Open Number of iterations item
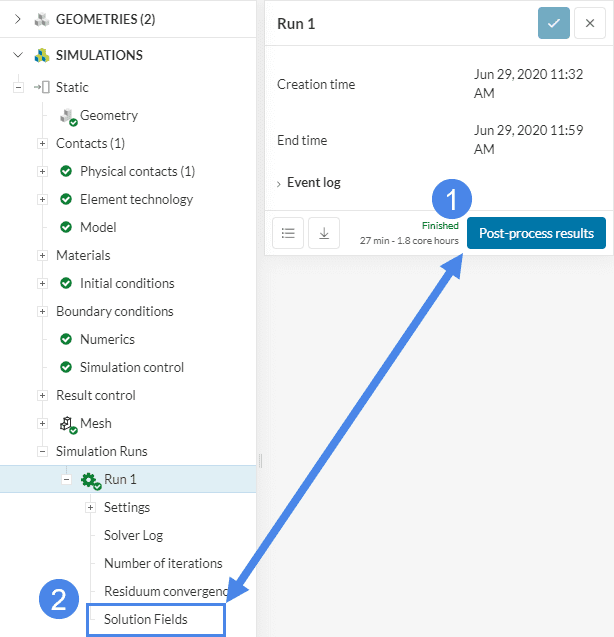 pos(163,563)
